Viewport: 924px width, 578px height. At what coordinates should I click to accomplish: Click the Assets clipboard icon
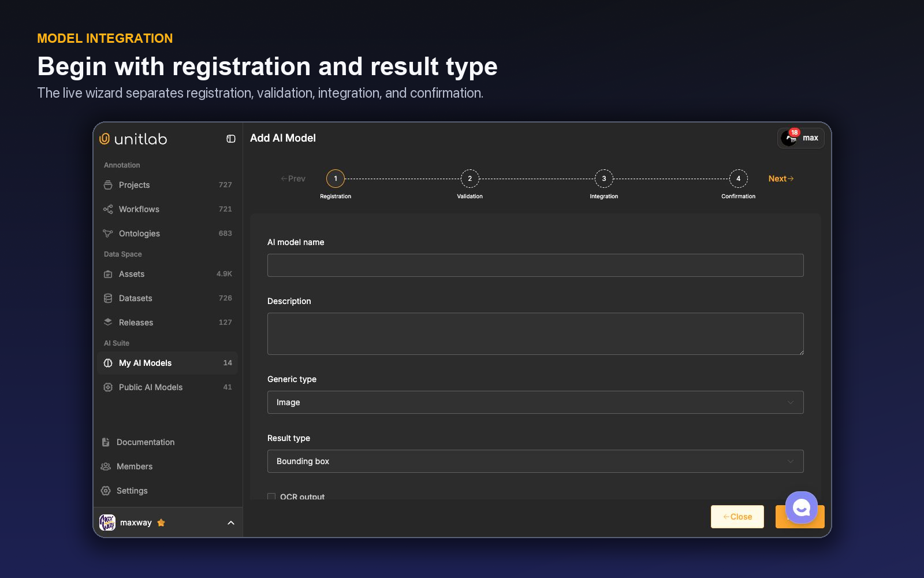pyautogui.click(x=108, y=274)
